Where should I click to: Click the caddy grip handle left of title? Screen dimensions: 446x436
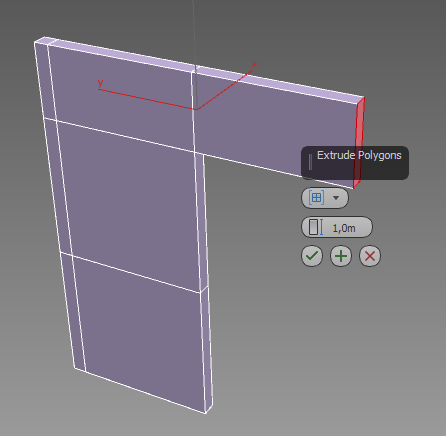[310, 162]
